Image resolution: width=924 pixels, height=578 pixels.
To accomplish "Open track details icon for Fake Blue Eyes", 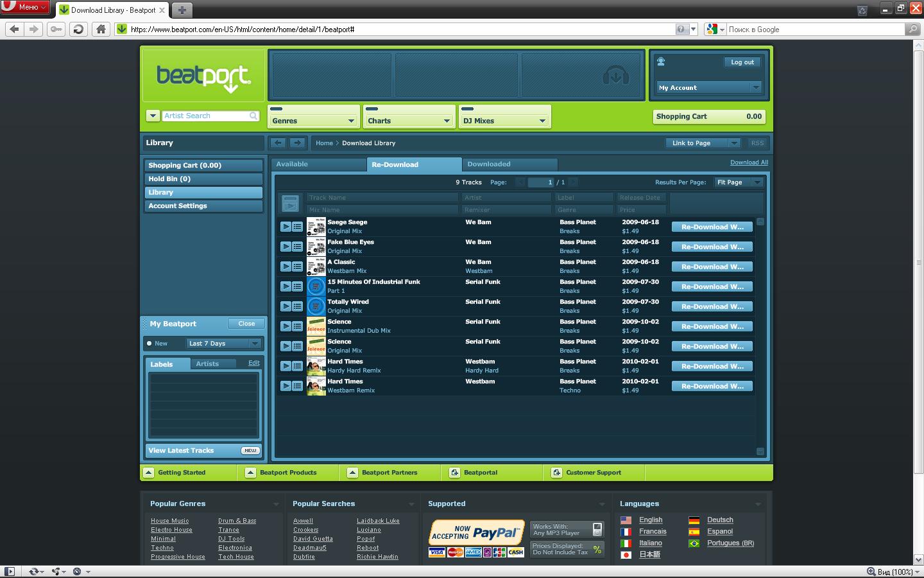I will (298, 247).
